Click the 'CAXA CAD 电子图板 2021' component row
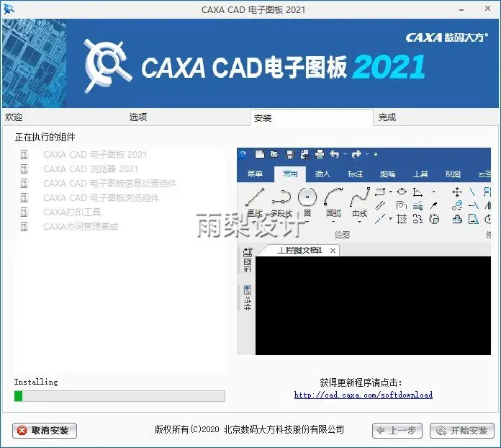 click(x=95, y=155)
